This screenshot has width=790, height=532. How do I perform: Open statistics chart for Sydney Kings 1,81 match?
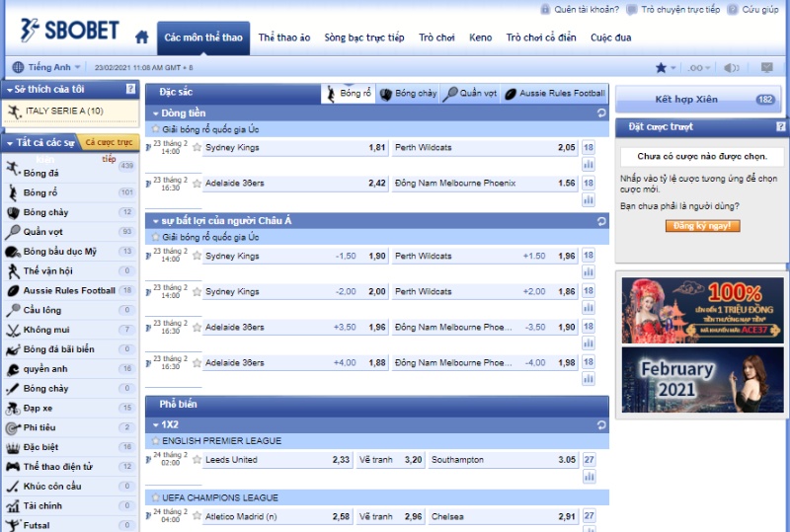pos(589,164)
